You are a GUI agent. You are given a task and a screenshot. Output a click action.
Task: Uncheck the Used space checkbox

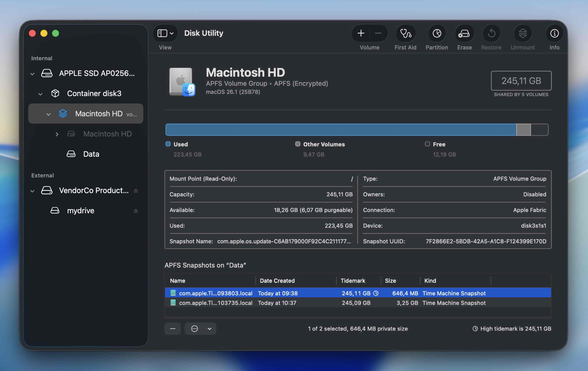pyautogui.click(x=168, y=144)
